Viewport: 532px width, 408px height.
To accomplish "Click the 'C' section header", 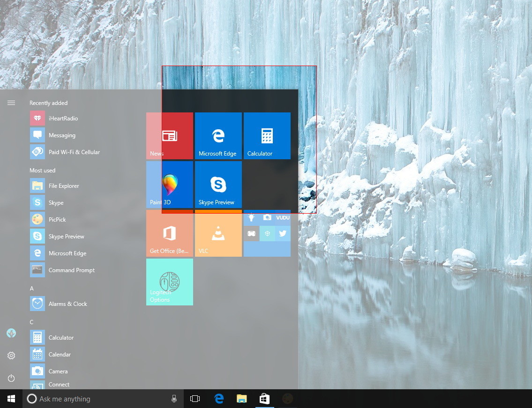I will [x=31, y=322].
